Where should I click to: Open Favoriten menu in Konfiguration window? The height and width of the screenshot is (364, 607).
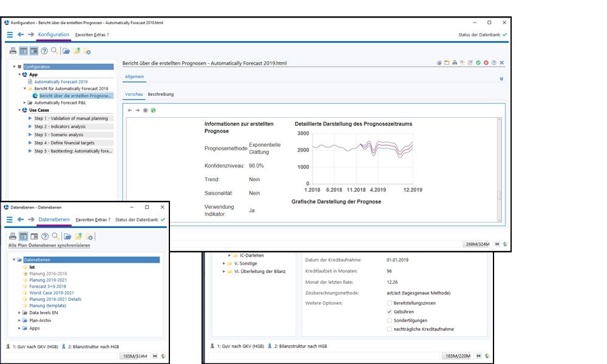(x=84, y=35)
